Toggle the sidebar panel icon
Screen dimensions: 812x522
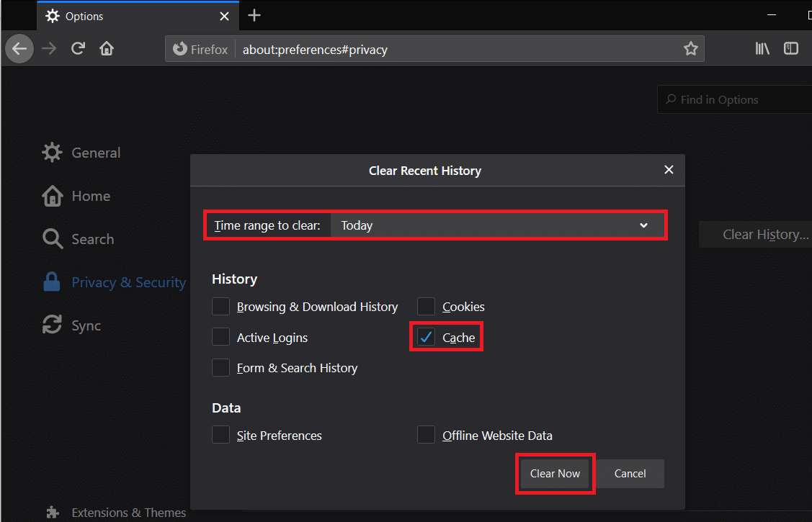(x=791, y=48)
